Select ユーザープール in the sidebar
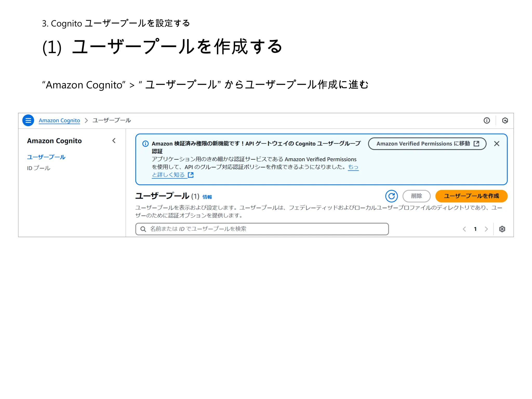This screenshot has width=532, height=399. tap(46, 157)
